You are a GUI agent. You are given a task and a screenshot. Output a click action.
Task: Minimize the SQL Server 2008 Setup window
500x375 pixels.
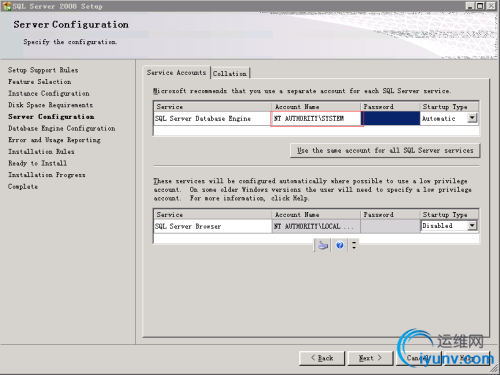tap(470, 6)
